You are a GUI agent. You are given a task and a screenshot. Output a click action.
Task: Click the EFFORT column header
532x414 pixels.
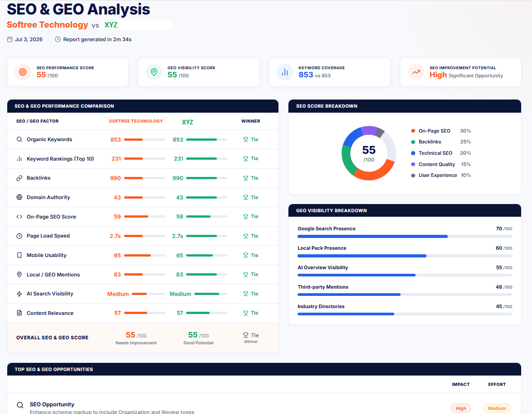(x=497, y=385)
